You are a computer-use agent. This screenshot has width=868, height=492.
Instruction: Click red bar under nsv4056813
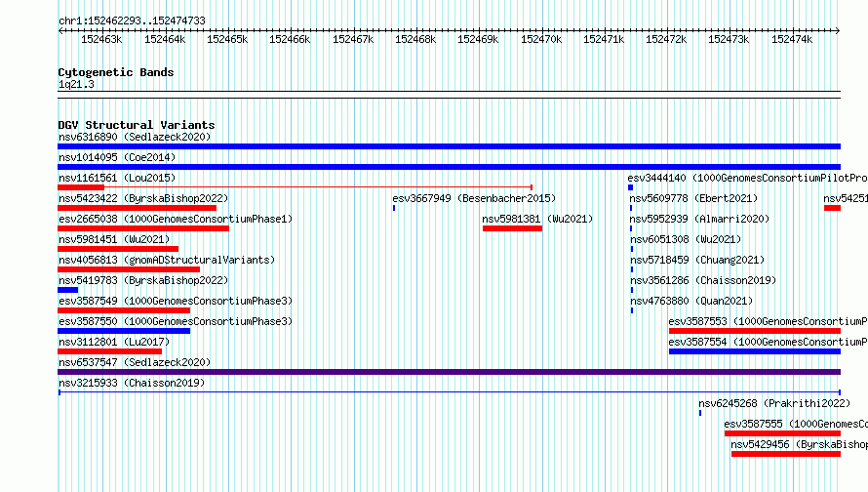129,269
